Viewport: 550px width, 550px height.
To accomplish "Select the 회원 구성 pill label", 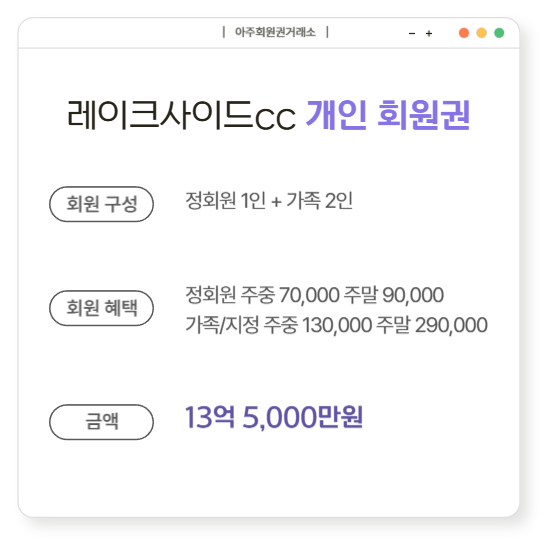I will point(101,204).
